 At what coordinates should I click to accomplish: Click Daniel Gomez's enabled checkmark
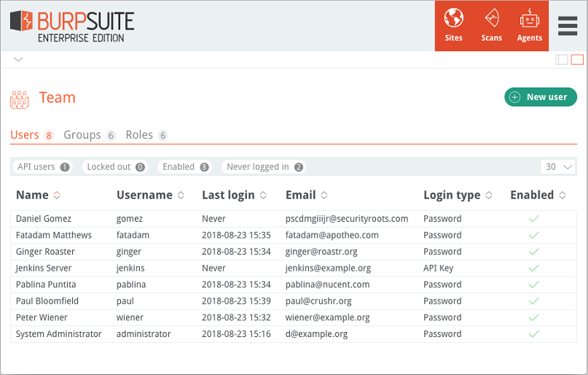(x=533, y=218)
